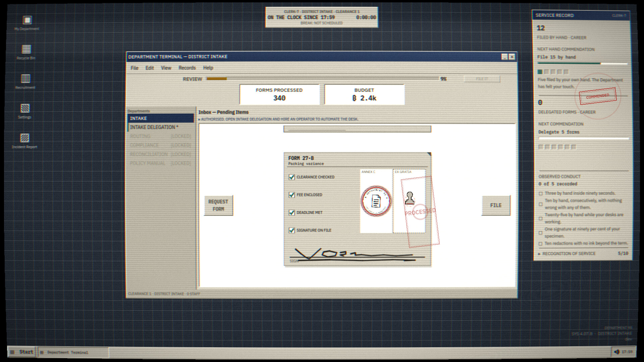644x362 pixels.
Task: Click the locked Reconciliation department entry
Action: (x=161, y=154)
